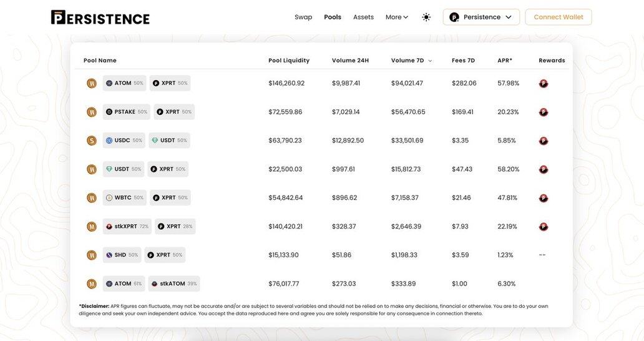Click the rewards icon for PSTAKE/XPRT pool
The width and height of the screenshot is (644, 341).
coord(544,112)
